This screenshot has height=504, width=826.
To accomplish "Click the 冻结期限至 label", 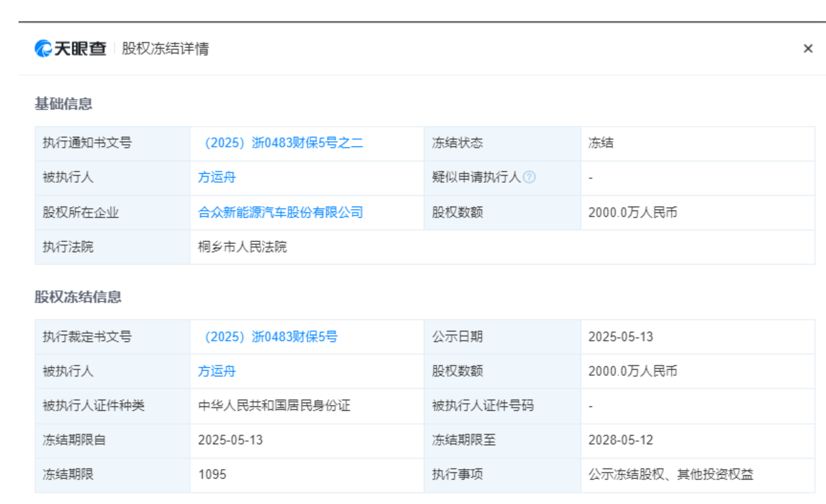I will [464, 440].
